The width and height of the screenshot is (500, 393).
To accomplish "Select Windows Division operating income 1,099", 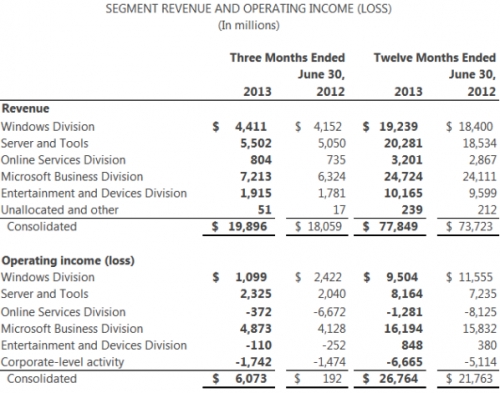I will pyautogui.click(x=251, y=277).
